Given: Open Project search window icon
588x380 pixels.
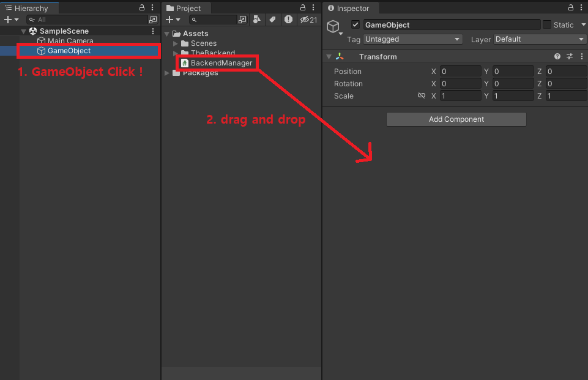Looking at the screenshot, I should [x=243, y=20].
